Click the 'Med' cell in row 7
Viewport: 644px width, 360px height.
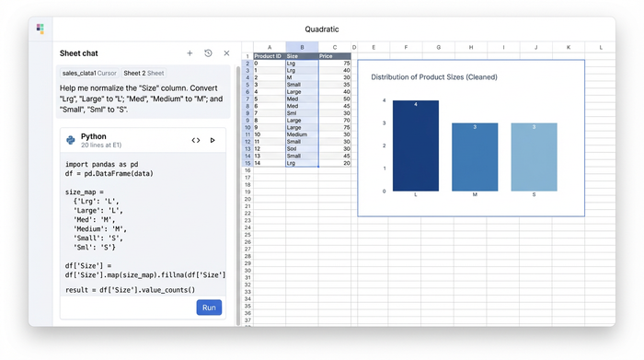pyautogui.click(x=302, y=99)
